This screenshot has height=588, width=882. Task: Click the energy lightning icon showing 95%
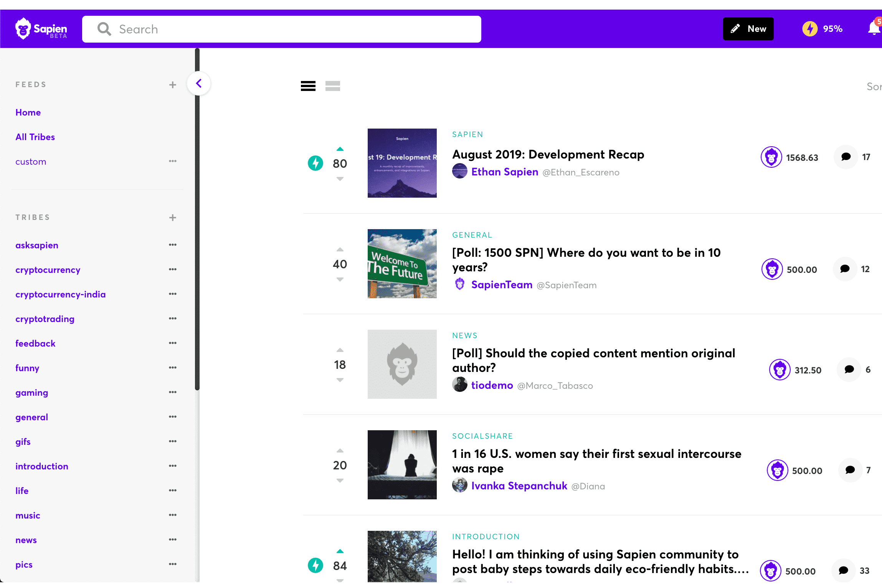tap(810, 28)
